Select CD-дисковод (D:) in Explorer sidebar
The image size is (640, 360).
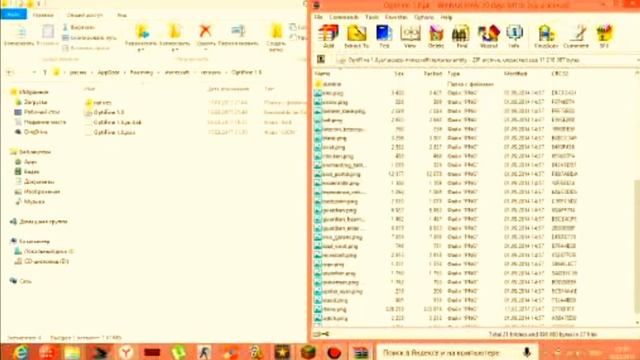point(46,261)
